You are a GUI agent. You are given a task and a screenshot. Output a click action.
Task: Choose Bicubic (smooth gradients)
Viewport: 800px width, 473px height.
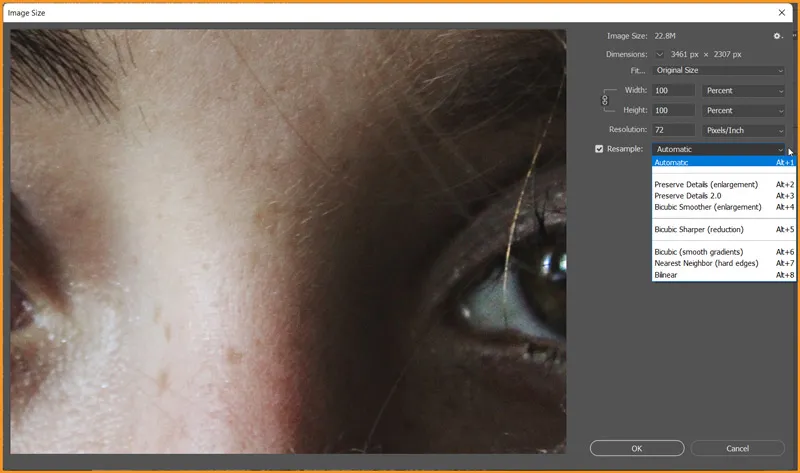[x=723, y=252]
